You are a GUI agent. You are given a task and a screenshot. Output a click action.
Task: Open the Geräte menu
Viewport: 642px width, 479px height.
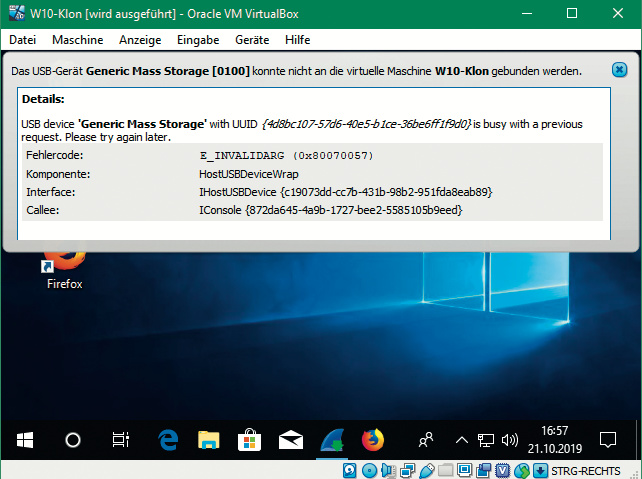pyautogui.click(x=252, y=39)
